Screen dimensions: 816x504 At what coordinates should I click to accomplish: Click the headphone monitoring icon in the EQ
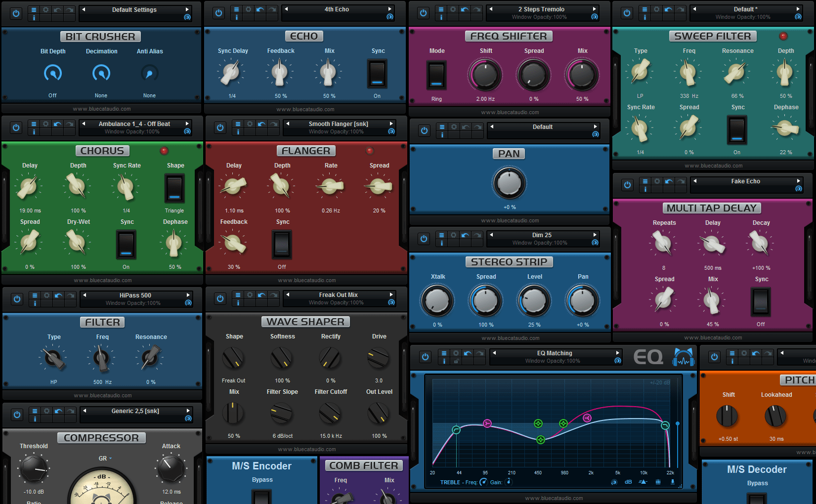[685, 356]
